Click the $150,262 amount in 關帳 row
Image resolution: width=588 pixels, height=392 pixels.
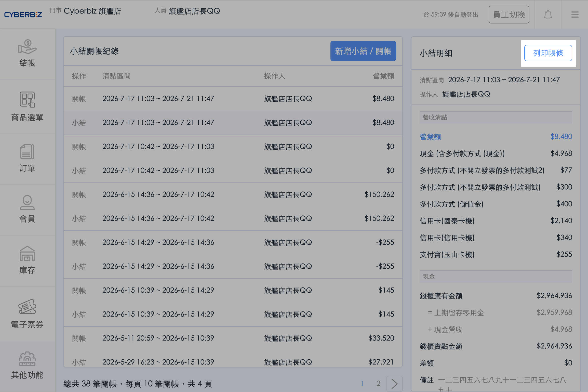click(x=379, y=194)
